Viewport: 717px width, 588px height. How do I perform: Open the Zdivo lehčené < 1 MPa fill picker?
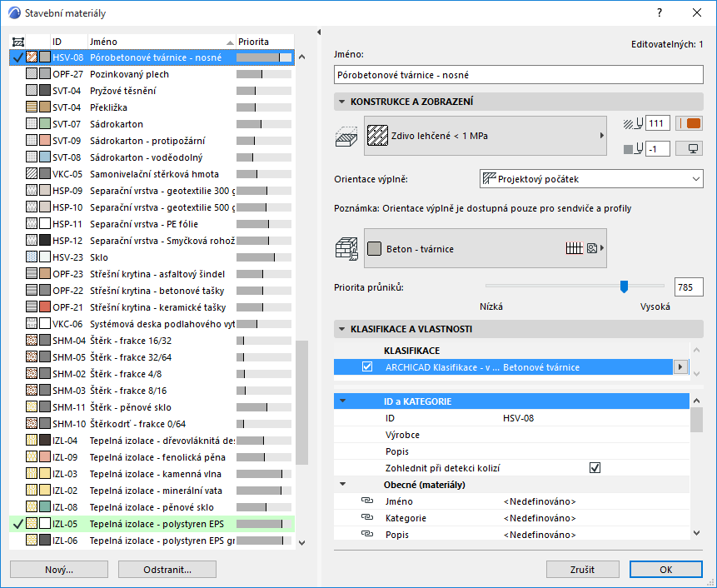point(485,136)
